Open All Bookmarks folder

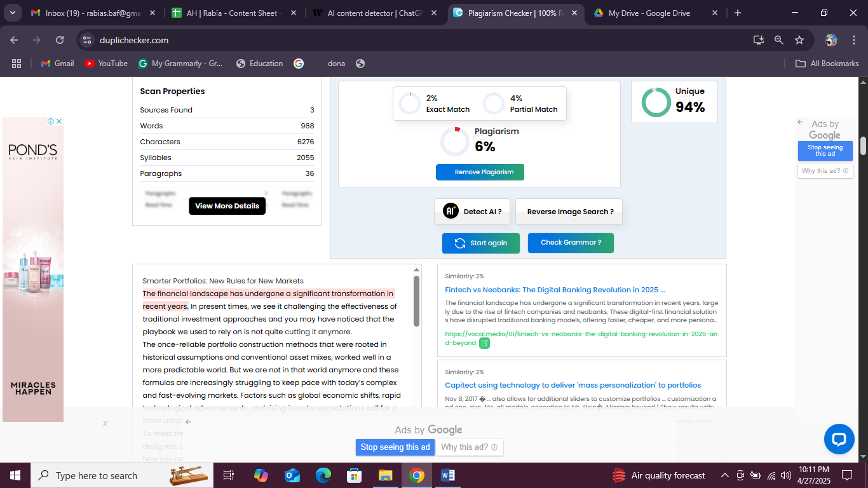pos(827,64)
